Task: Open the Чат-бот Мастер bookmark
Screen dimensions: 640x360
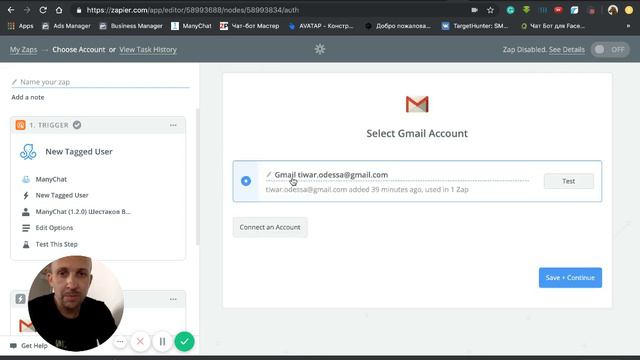Action: (249, 26)
